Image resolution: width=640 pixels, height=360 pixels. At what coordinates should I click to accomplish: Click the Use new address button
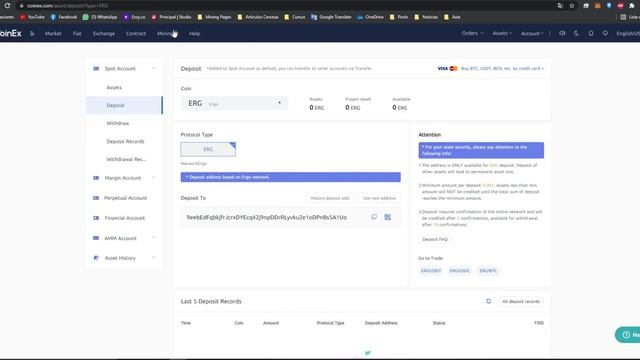pyautogui.click(x=379, y=198)
